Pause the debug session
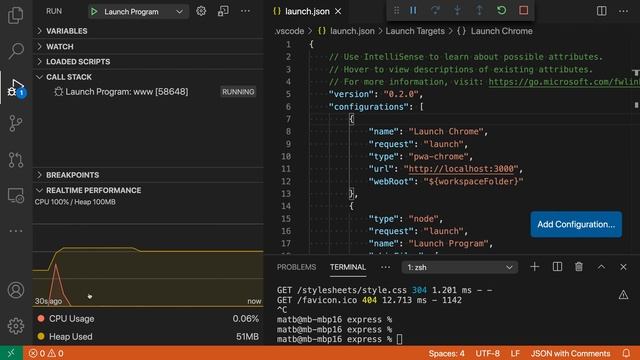The image size is (640, 360). pos(413,10)
